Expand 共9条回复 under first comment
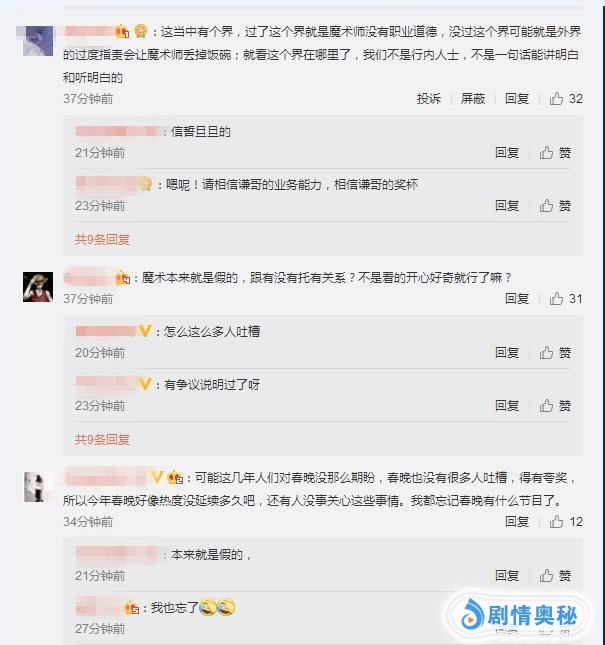 102,239
